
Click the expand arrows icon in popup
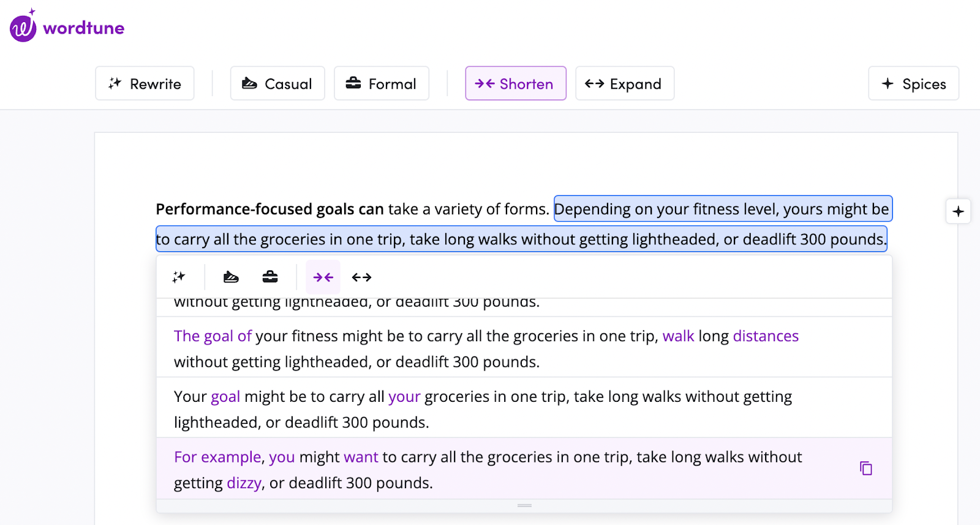361,277
